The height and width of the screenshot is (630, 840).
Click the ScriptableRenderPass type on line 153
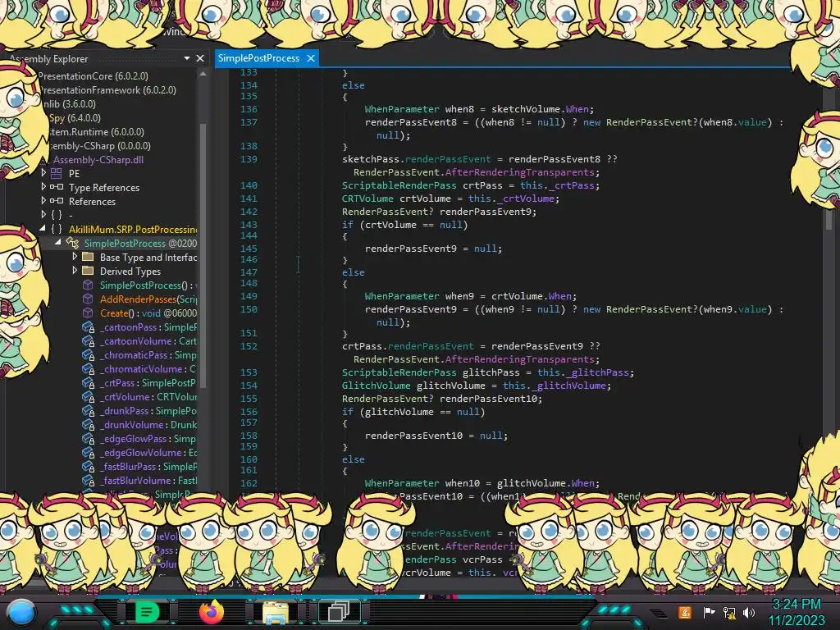click(399, 372)
